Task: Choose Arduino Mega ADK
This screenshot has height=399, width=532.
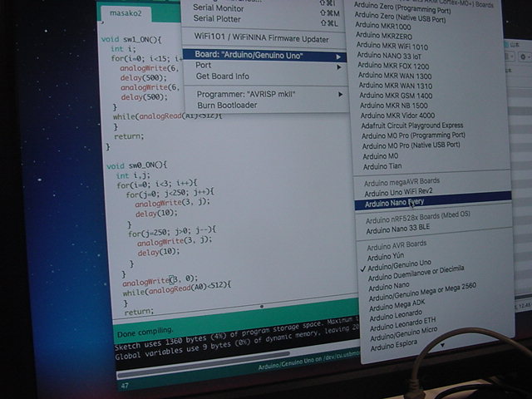Action: tap(397, 306)
